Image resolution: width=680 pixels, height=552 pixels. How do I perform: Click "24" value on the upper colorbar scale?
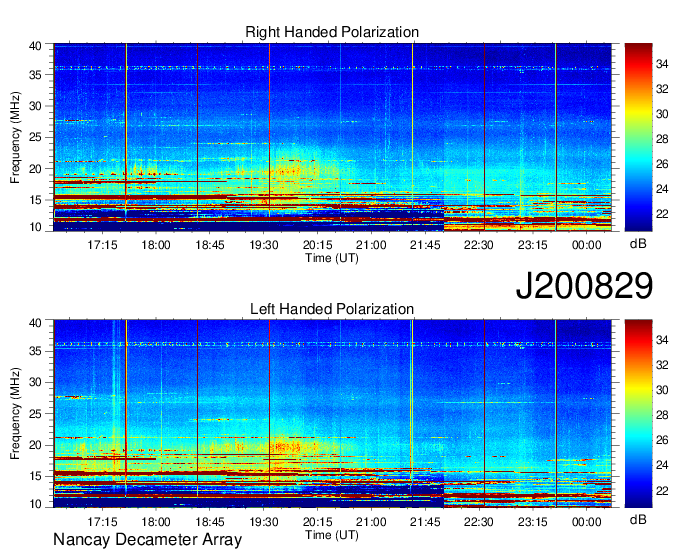tap(662, 189)
